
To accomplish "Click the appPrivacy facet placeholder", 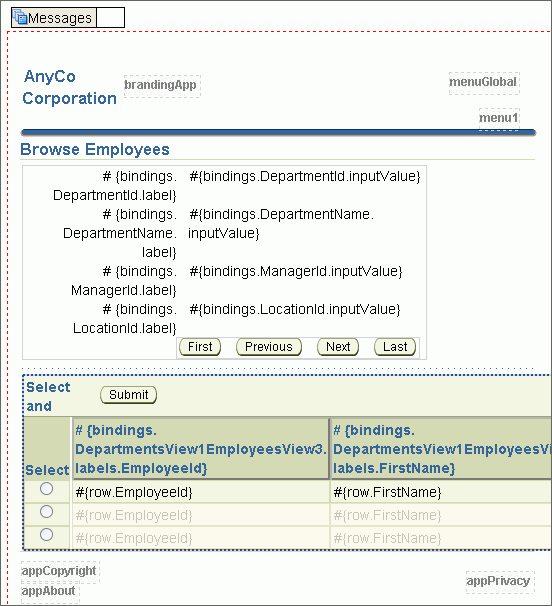I will [x=500, y=582].
